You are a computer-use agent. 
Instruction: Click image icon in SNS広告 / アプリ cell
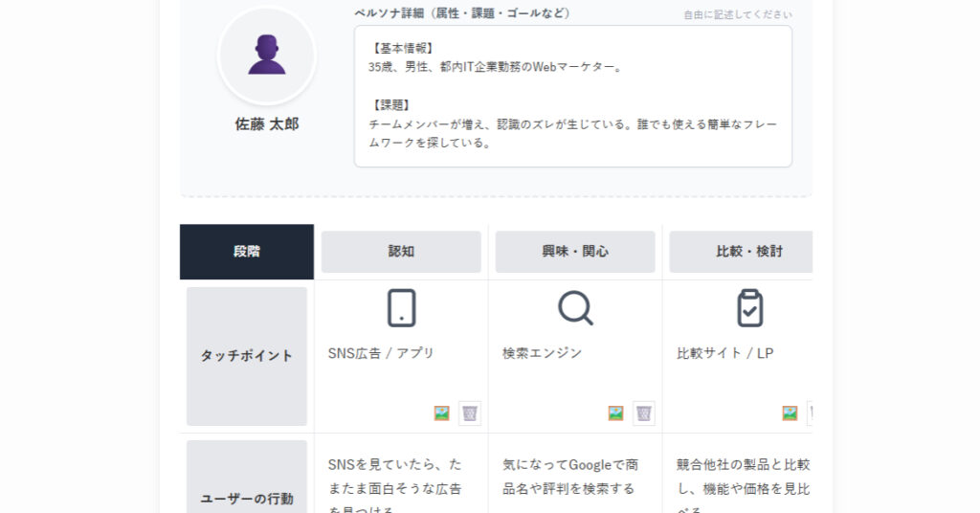pyautogui.click(x=441, y=413)
